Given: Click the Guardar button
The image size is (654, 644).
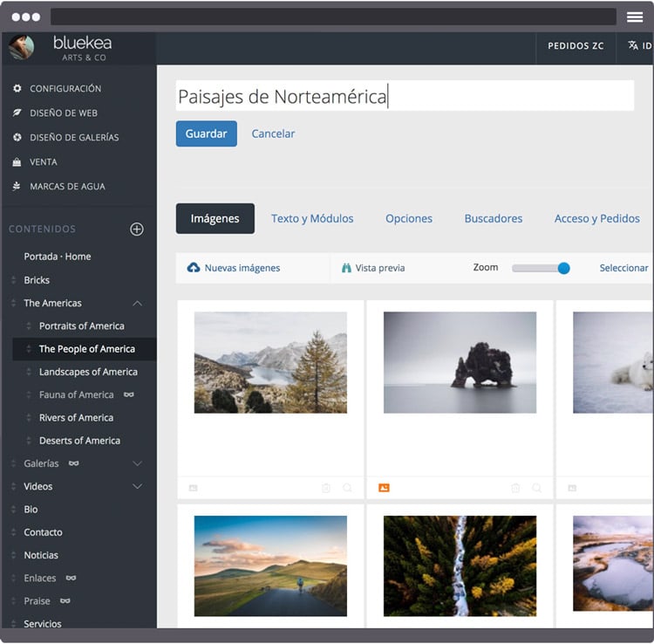Looking at the screenshot, I should [207, 134].
